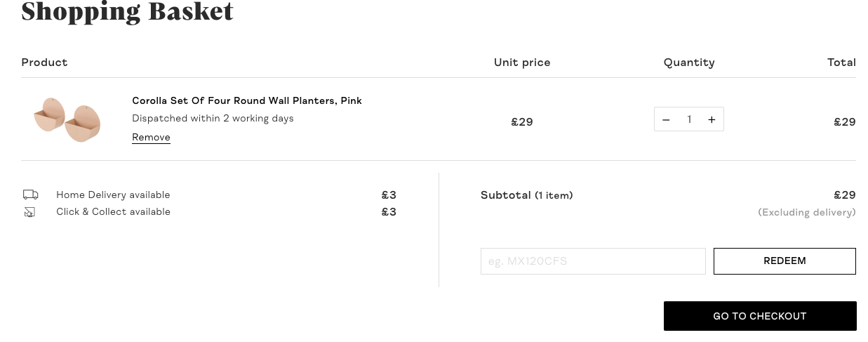The image size is (868, 342).
Task: Click the Product column header
Action: coord(44,63)
